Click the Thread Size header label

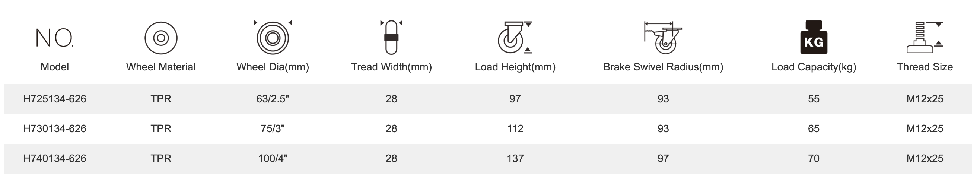click(925, 67)
